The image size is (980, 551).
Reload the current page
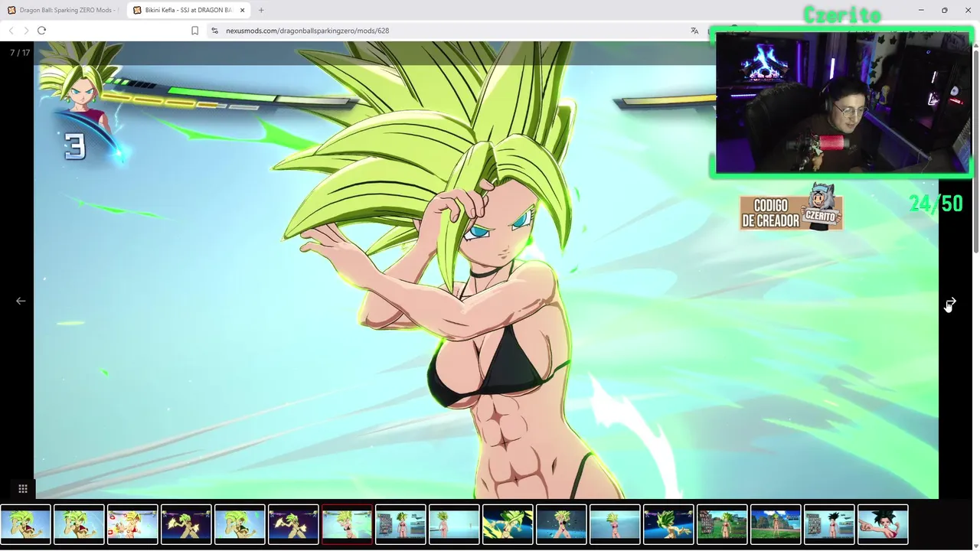41,31
